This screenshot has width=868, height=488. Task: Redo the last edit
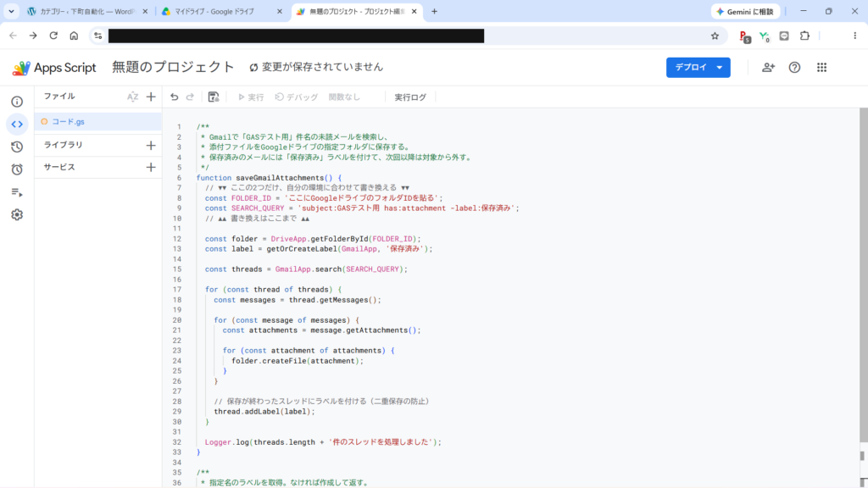pos(191,97)
